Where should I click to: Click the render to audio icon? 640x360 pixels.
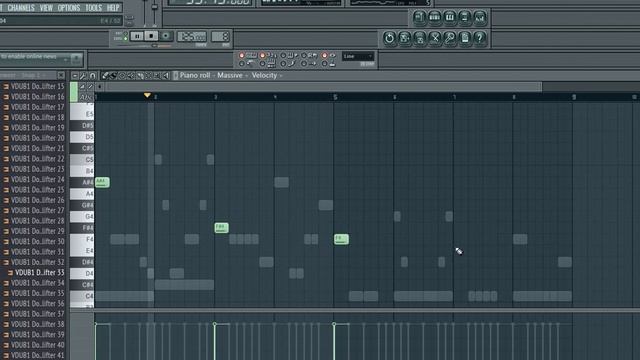click(x=420, y=38)
